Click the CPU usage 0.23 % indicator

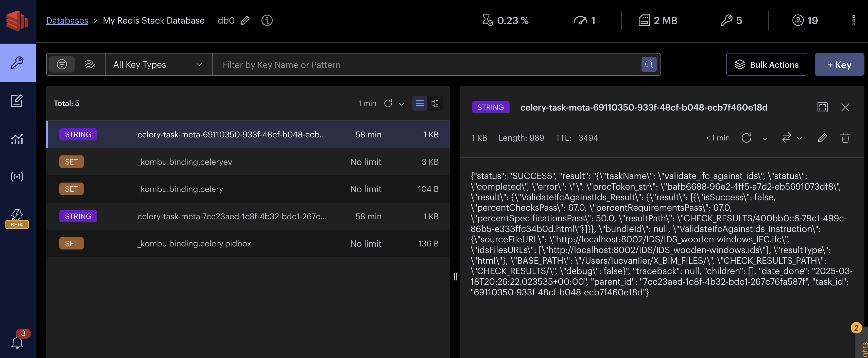pyautogui.click(x=506, y=21)
